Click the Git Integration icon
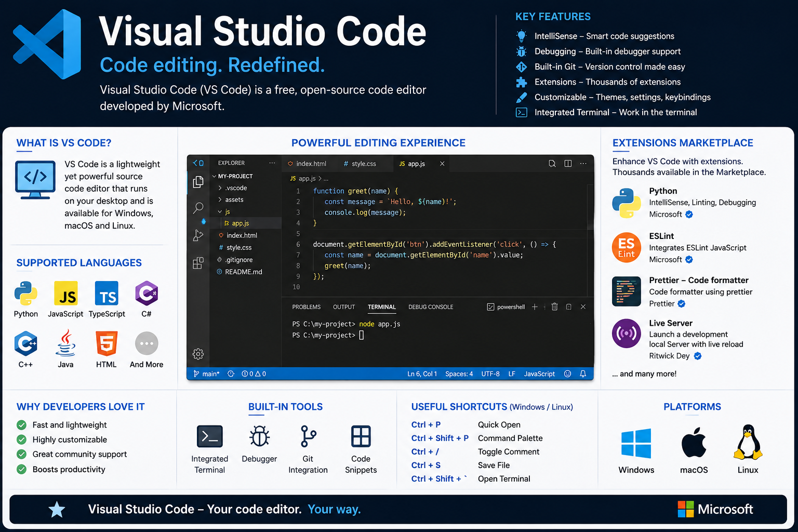 (x=308, y=436)
